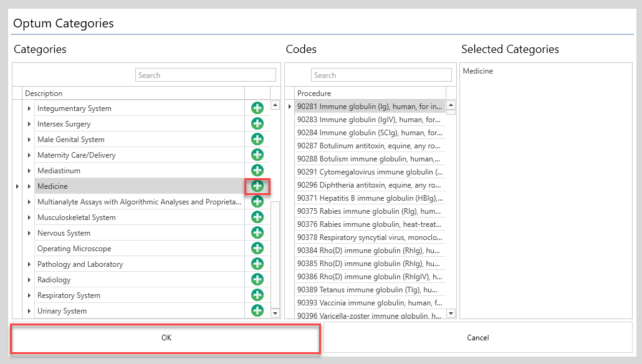The height and width of the screenshot is (364, 642).
Task: Select the Nervous System category row
Action: coord(139,233)
